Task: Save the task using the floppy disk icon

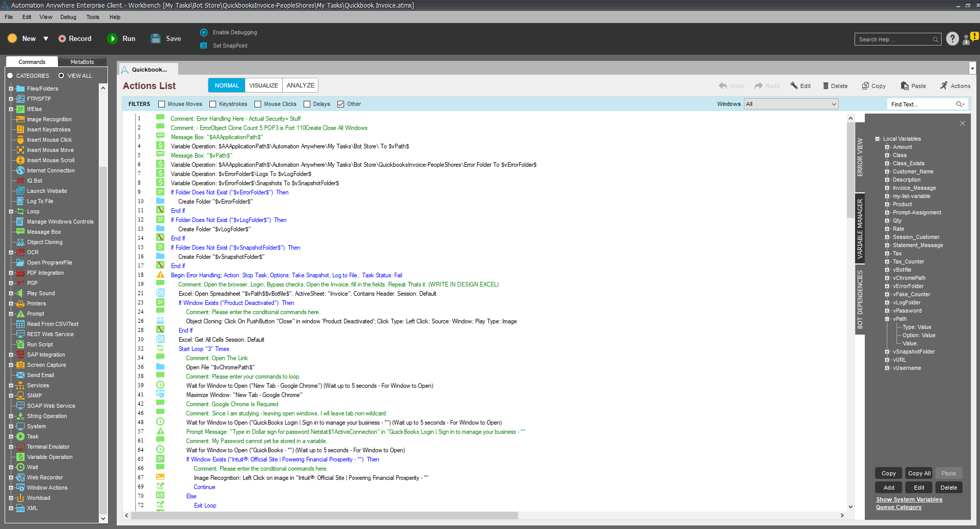Action: (156, 39)
